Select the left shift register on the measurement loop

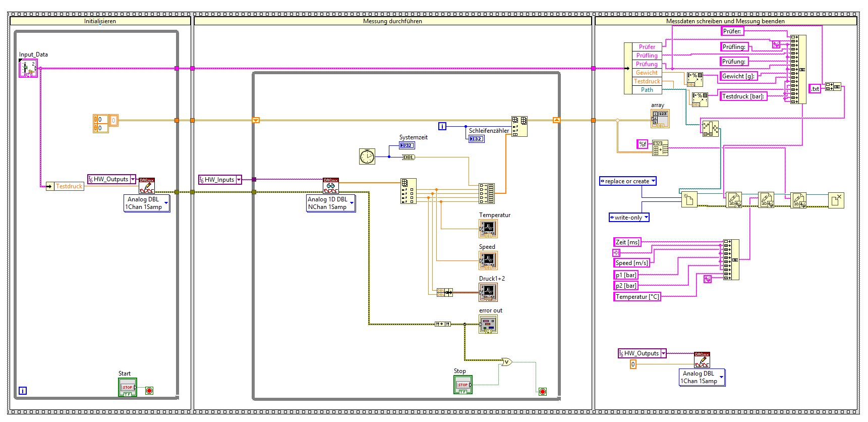pyautogui.click(x=256, y=120)
